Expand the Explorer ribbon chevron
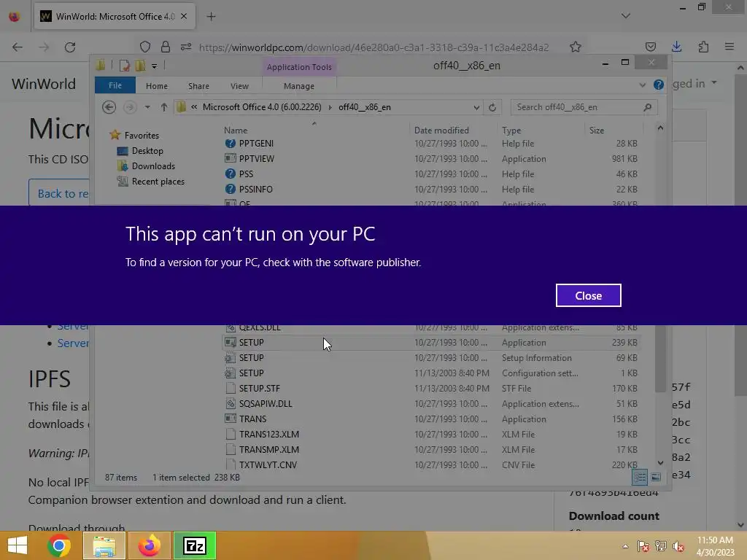The image size is (747, 560). coord(642,85)
